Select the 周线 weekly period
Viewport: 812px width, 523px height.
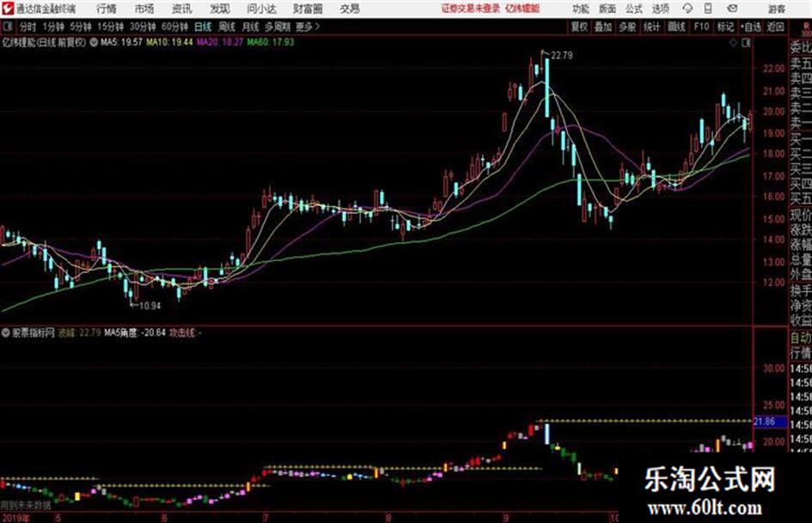pyautogui.click(x=227, y=27)
